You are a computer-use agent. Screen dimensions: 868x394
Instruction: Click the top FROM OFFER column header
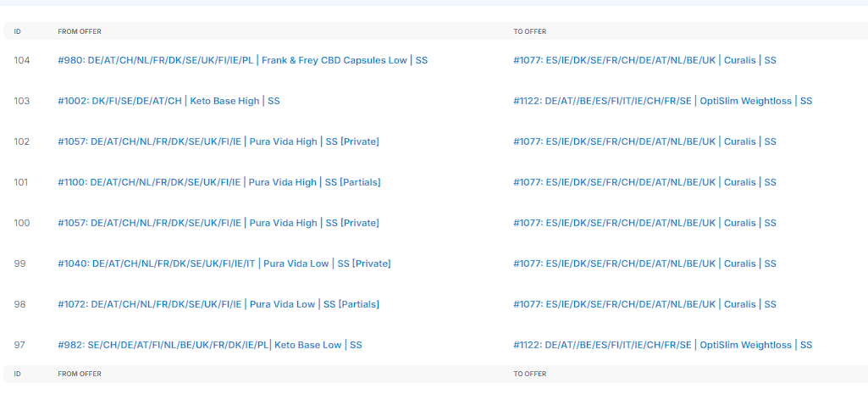[80, 31]
